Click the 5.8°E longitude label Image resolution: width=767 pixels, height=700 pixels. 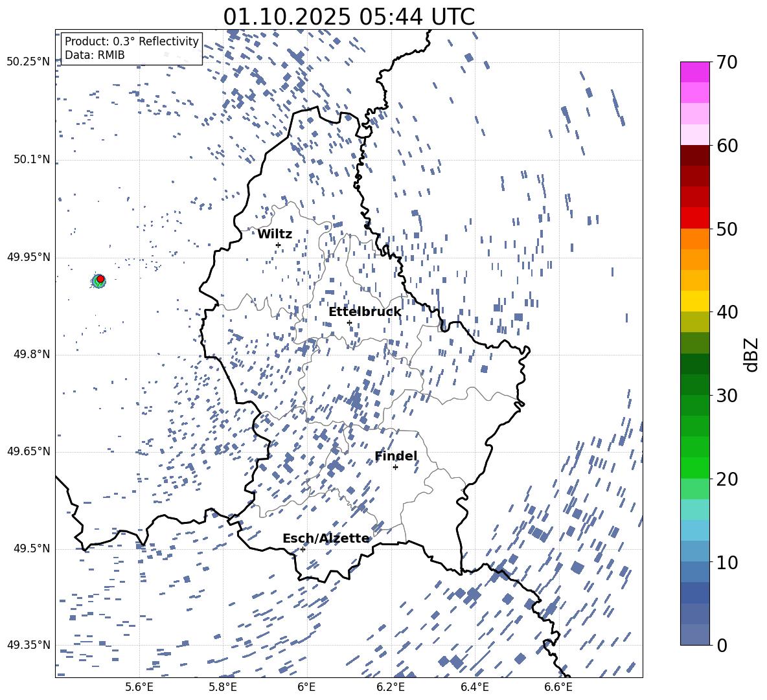pyautogui.click(x=223, y=687)
